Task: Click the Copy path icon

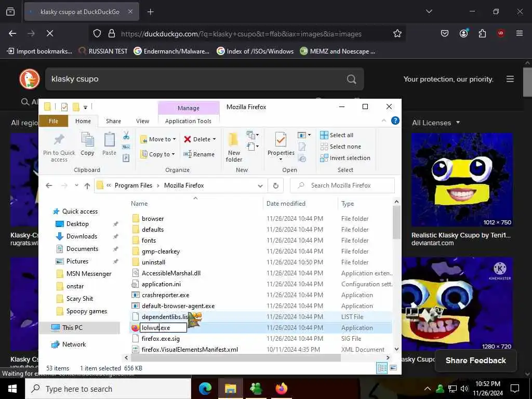Action: tap(126, 147)
